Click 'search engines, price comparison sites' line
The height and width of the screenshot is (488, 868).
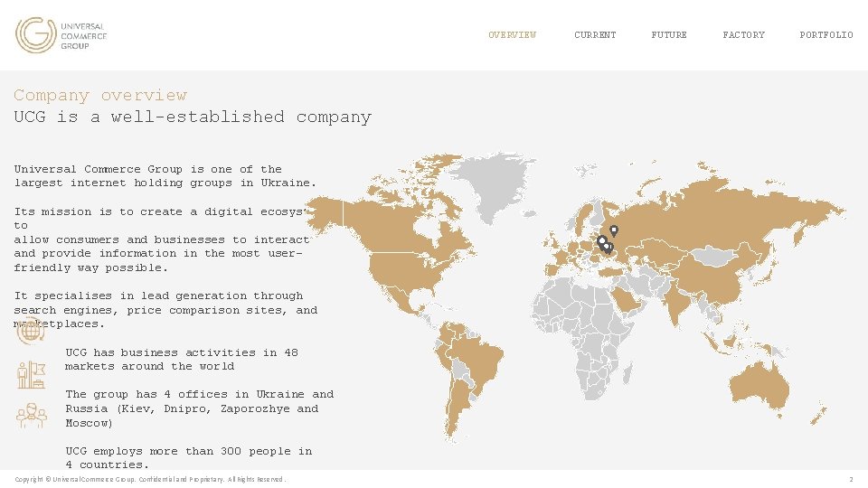coord(165,310)
